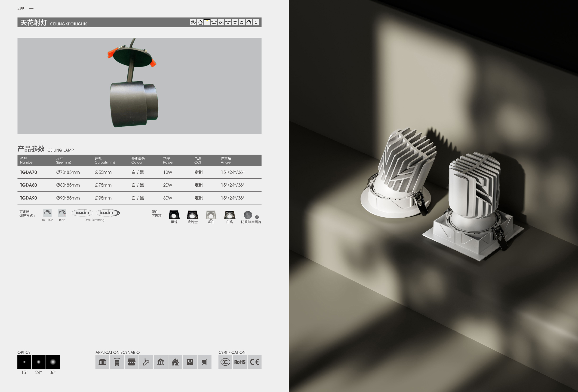Click the IP20 rating icon in header

click(x=256, y=22)
